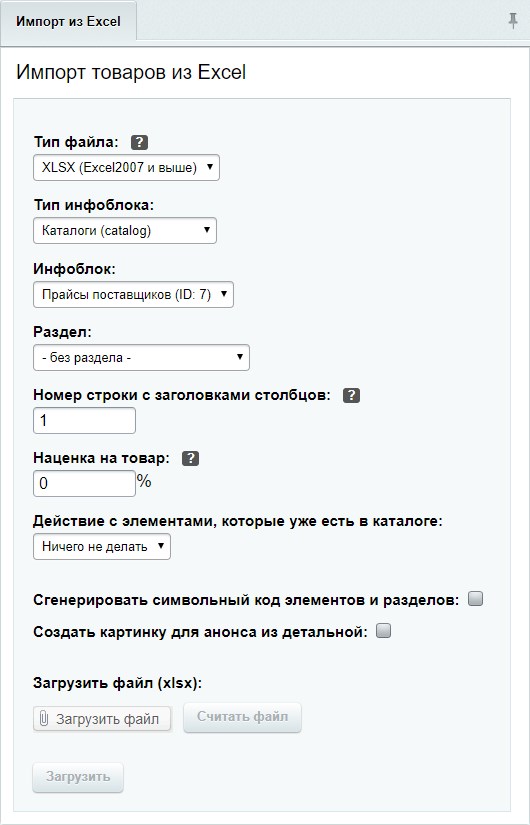530x825 pixels.
Task: Open help hint next to Тип файла
Action: point(139,142)
